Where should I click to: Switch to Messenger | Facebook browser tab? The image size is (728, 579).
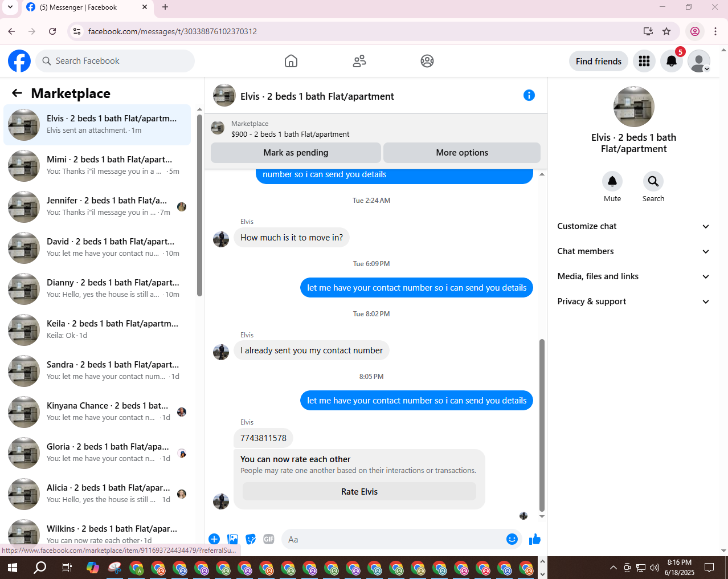coord(88,7)
